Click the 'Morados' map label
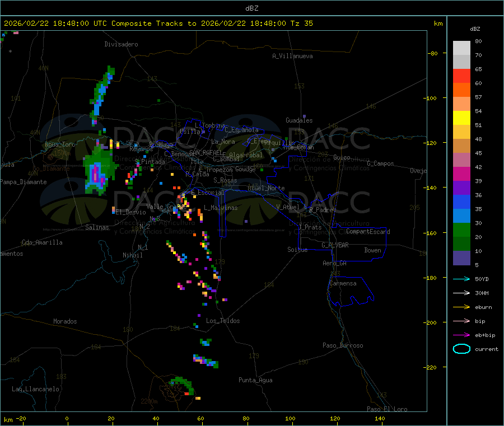Screen dimensions: 504x426 pos(66,321)
